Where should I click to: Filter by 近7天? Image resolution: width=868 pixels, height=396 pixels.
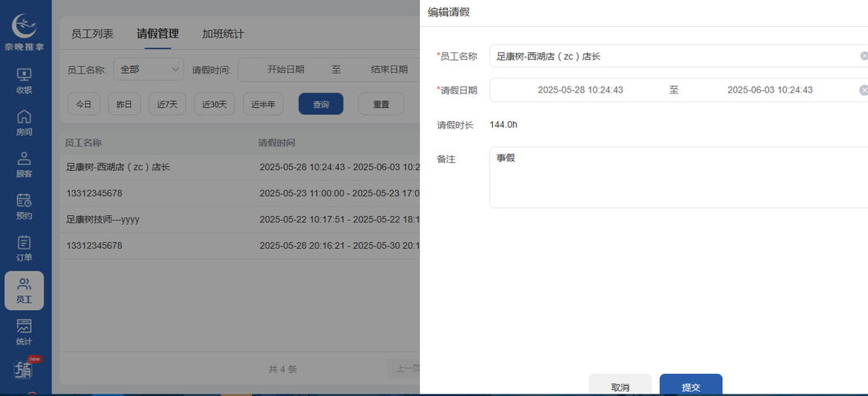167,104
